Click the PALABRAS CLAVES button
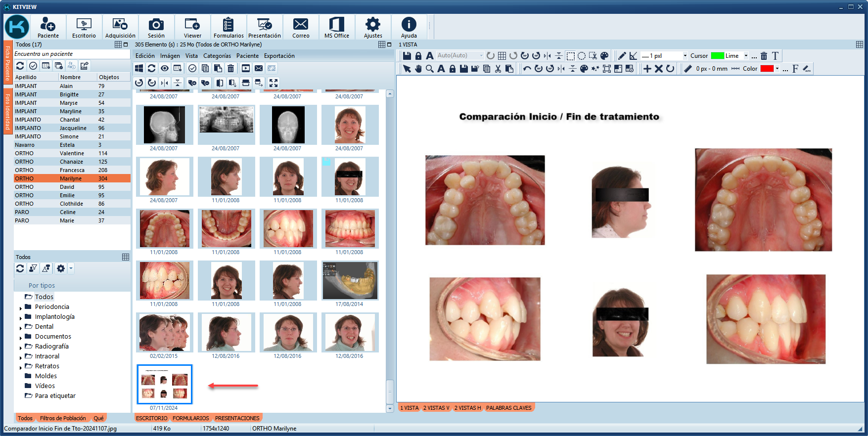Image resolution: width=868 pixels, height=436 pixels. 508,408
